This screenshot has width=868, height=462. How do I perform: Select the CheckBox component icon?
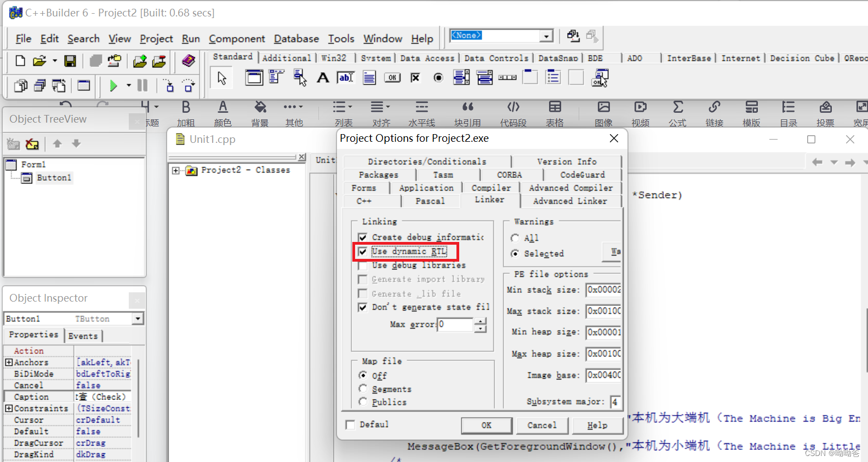415,78
